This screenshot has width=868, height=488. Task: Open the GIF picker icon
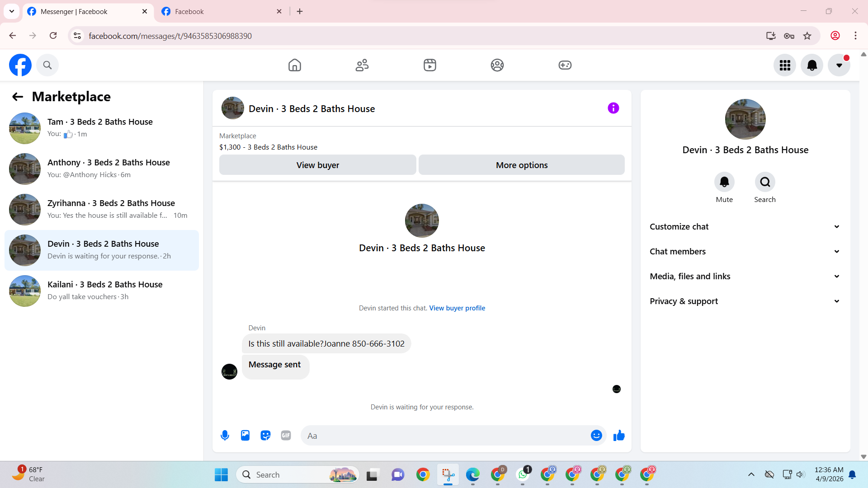(x=286, y=436)
